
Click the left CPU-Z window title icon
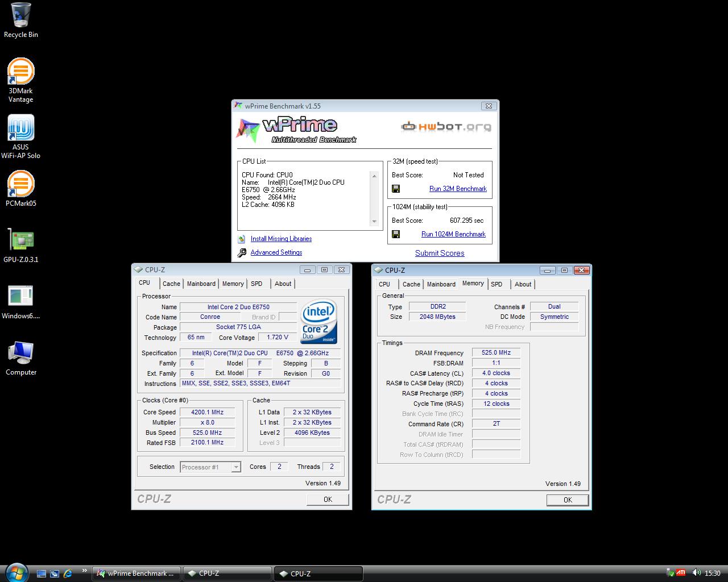point(138,270)
